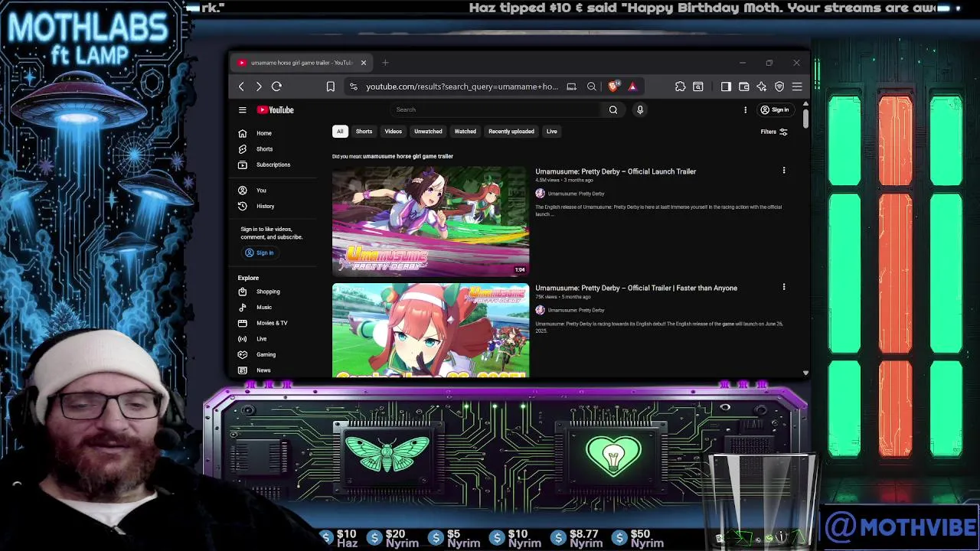The width and height of the screenshot is (980, 551).
Task: Sign in from top-right button
Action: coord(774,110)
